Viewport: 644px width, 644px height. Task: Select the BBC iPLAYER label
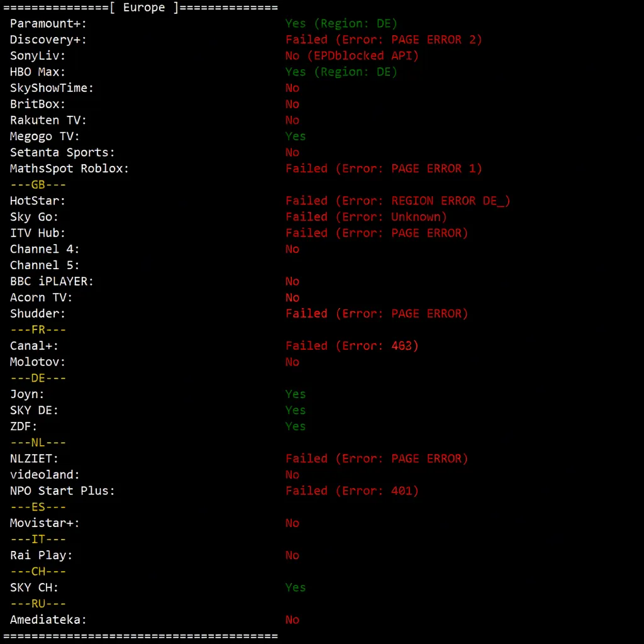click(x=52, y=281)
